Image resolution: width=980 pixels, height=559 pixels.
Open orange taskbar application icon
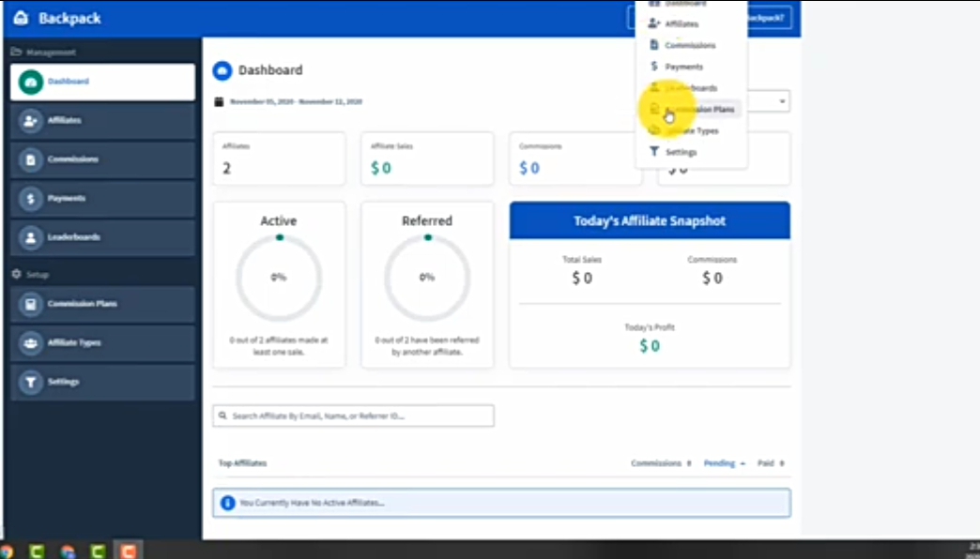[128, 551]
